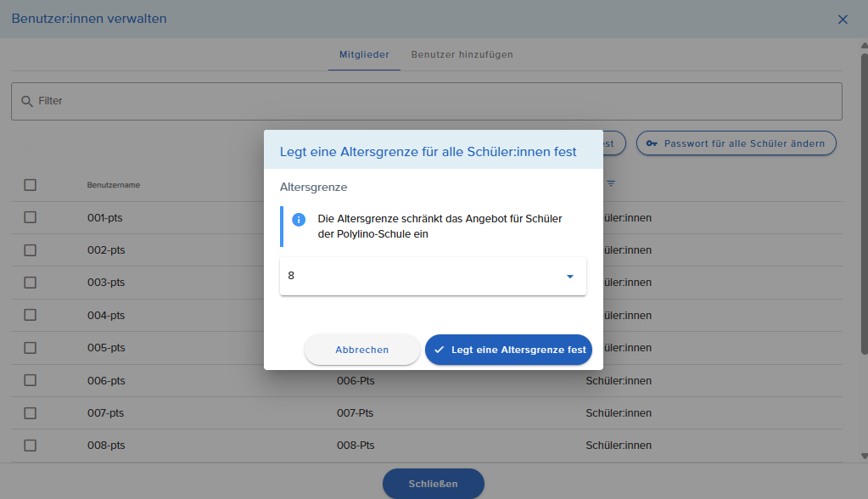The width and height of the screenshot is (868, 499).
Task: Close the Benutzer:innen verwalten panel with X
Action: 843,20
